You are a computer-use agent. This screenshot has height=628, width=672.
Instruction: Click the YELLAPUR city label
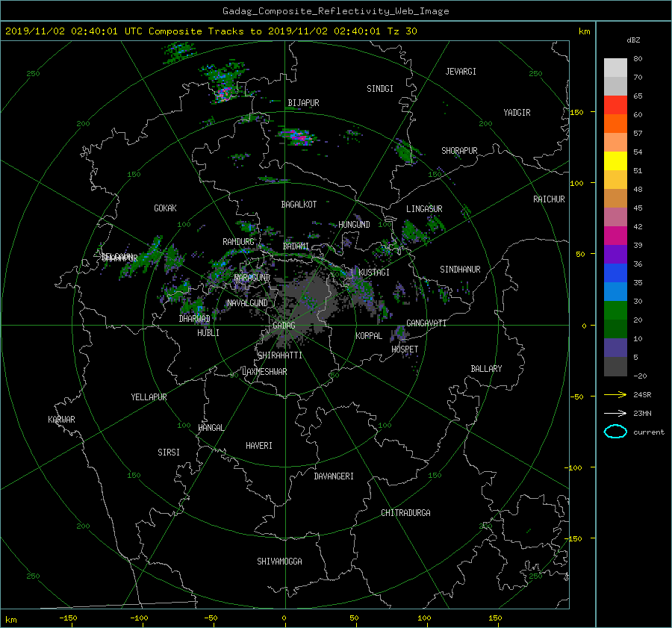(x=149, y=397)
